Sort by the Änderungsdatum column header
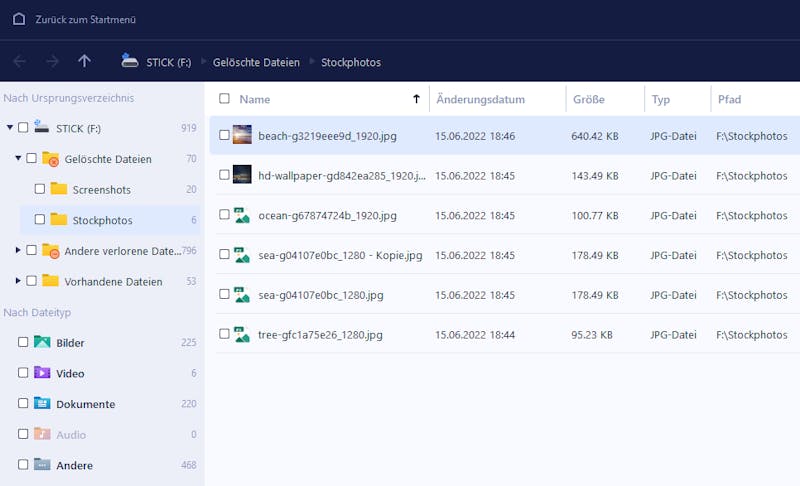 (x=480, y=99)
